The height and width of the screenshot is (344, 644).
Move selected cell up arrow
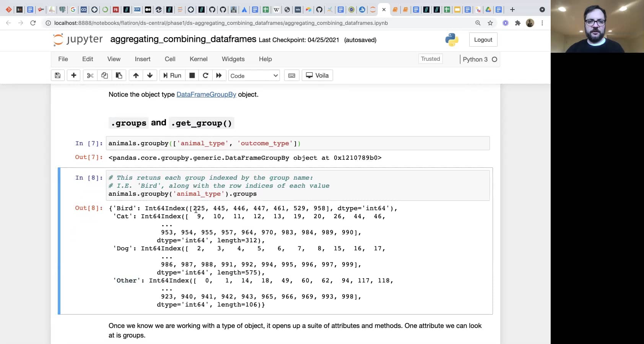click(x=136, y=75)
